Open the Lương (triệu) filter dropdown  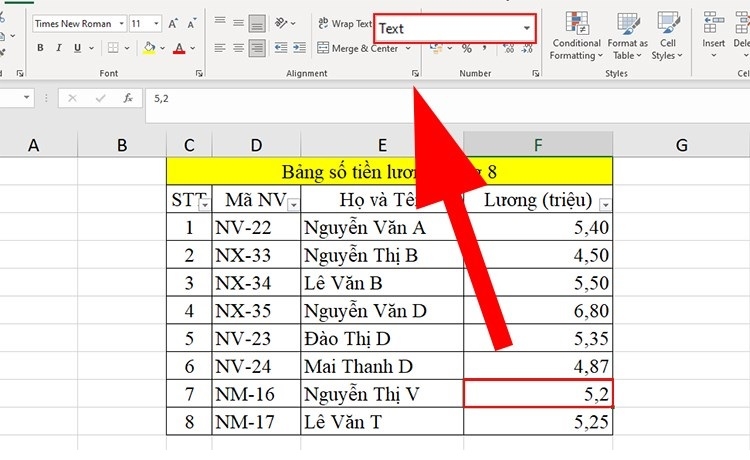click(606, 205)
